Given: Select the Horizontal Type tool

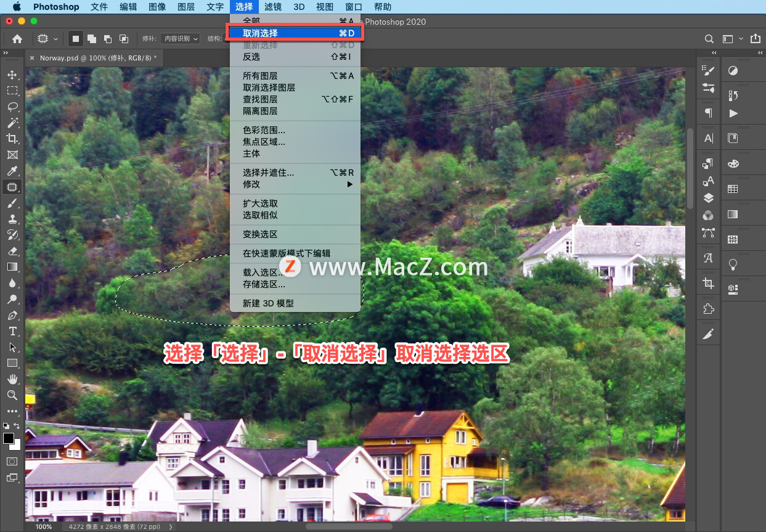Looking at the screenshot, I should click(12, 331).
